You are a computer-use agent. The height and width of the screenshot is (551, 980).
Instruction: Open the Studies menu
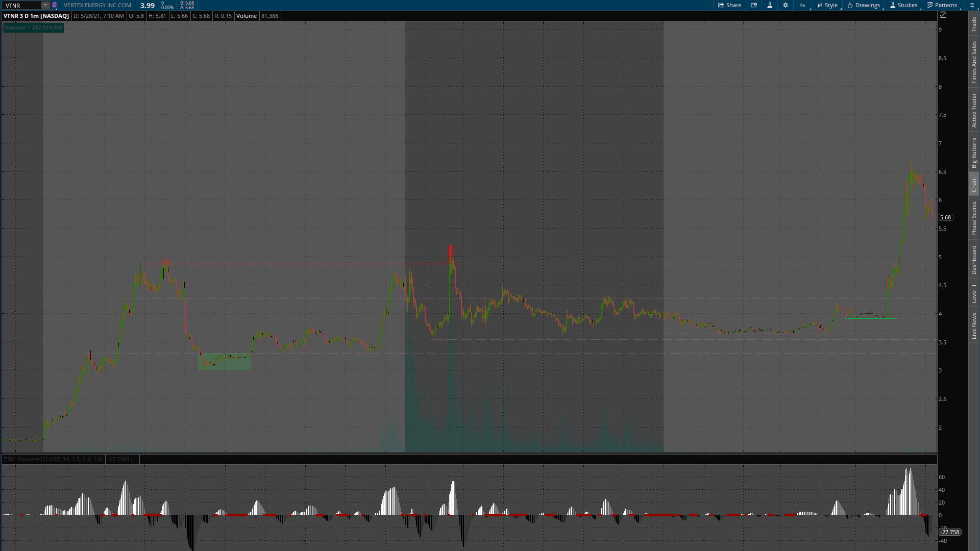tap(903, 5)
